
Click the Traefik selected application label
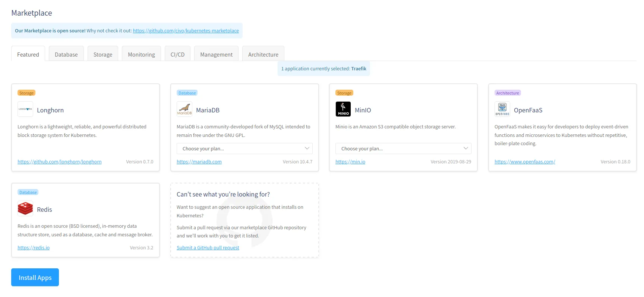[359, 68]
